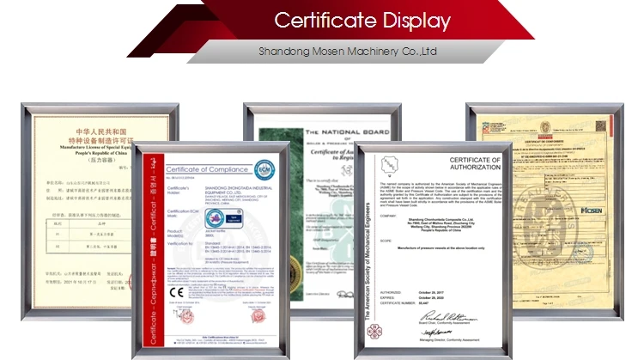Click the ECM round logo on compliance certificate

[264, 170]
